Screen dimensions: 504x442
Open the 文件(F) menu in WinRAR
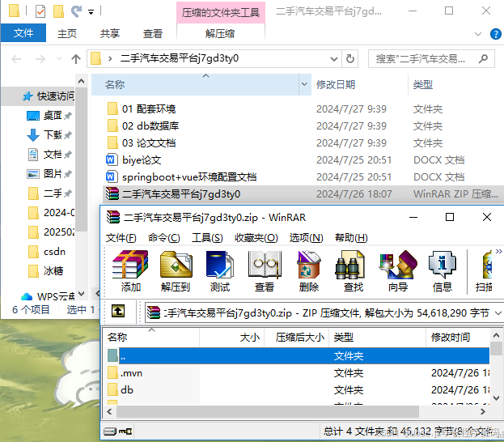pos(121,238)
